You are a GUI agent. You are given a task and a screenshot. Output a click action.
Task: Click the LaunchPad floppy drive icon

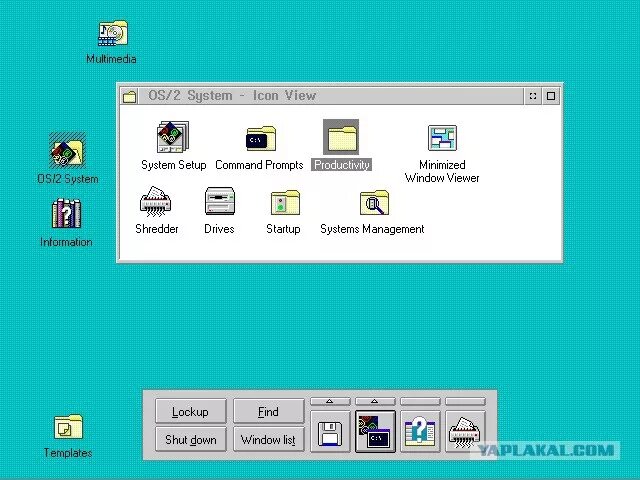pos(330,432)
